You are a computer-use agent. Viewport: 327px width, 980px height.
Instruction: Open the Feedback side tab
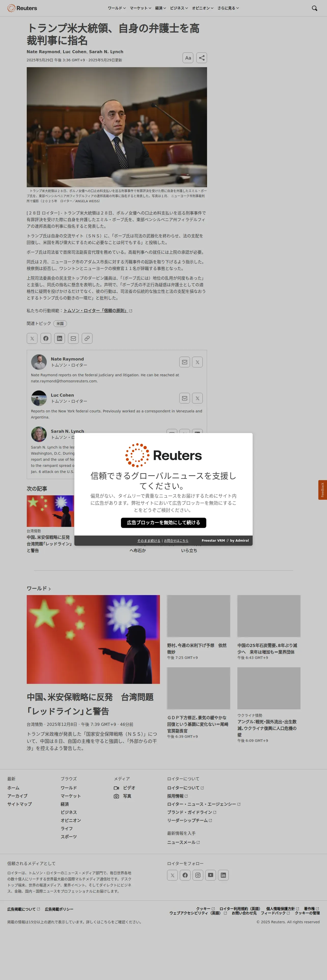pyautogui.click(x=322, y=490)
